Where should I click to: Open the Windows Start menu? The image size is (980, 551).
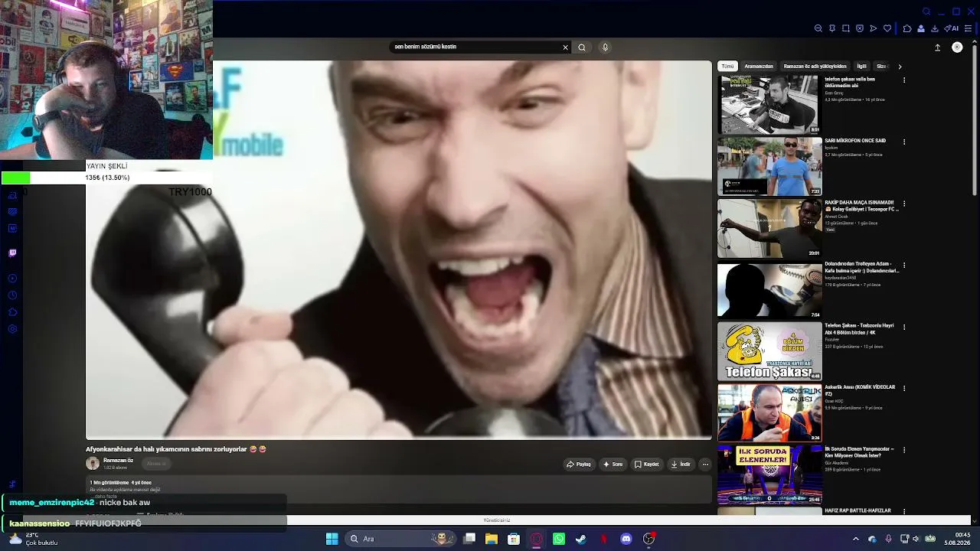click(332, 539)
